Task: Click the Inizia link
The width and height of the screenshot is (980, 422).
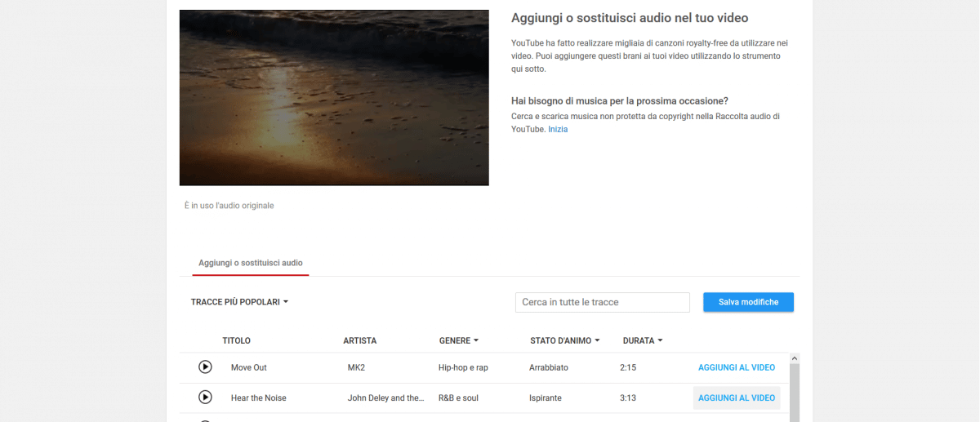Action: [x=558, y=129]
